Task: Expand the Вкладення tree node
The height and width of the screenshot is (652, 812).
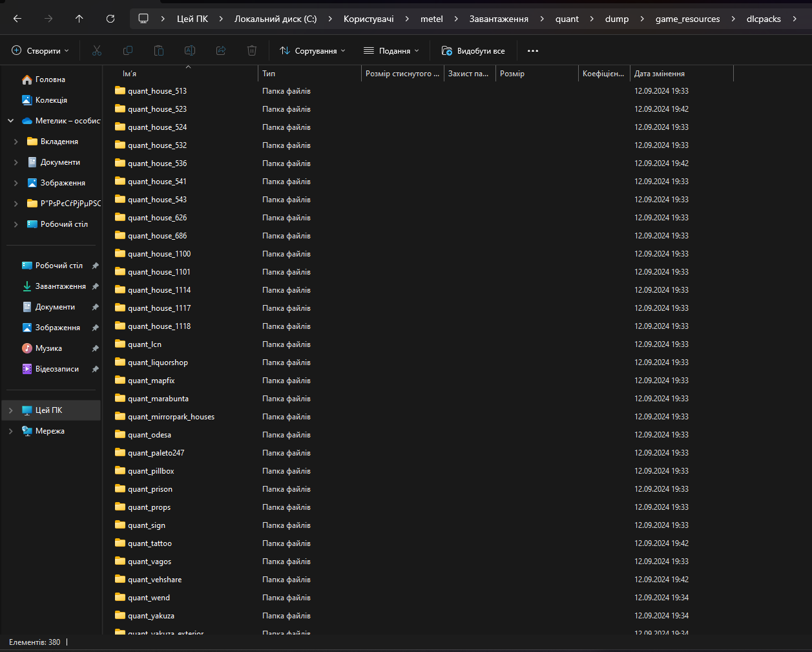Action: coord(16,142)
